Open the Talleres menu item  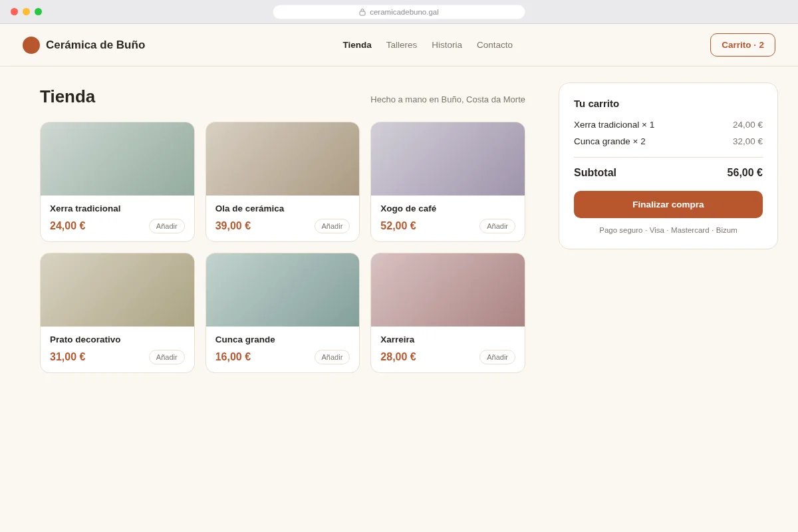click(x=402, y=45)
